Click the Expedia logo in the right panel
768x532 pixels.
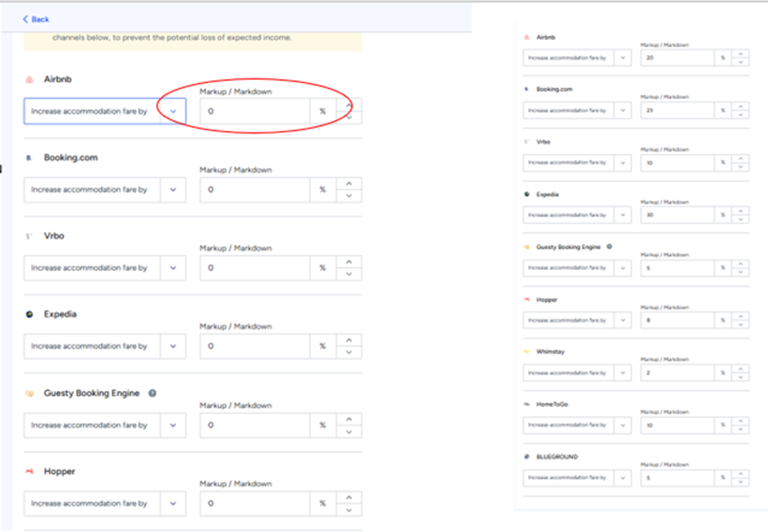pyautogui.click(x=527, y=194)
